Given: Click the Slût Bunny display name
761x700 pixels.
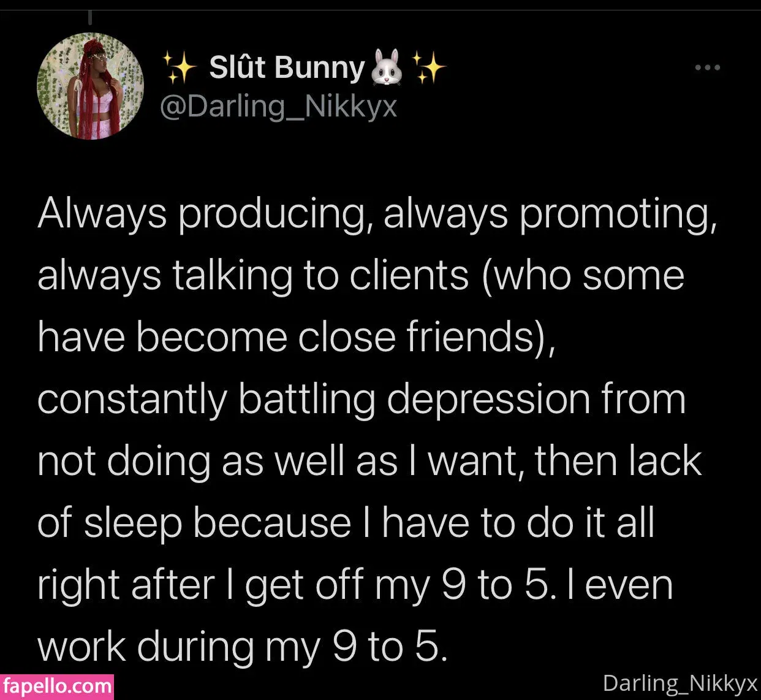Looking at the screenshot, I should point(286,67).
